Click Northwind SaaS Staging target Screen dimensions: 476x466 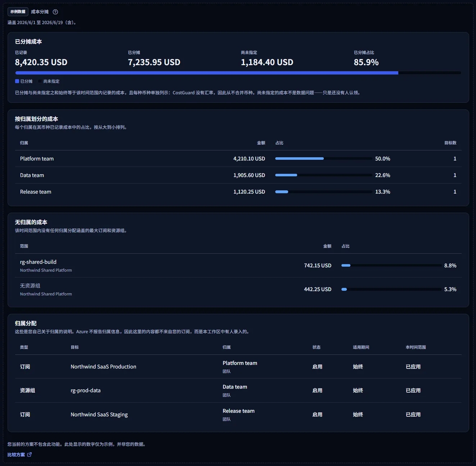pos(99,415)
